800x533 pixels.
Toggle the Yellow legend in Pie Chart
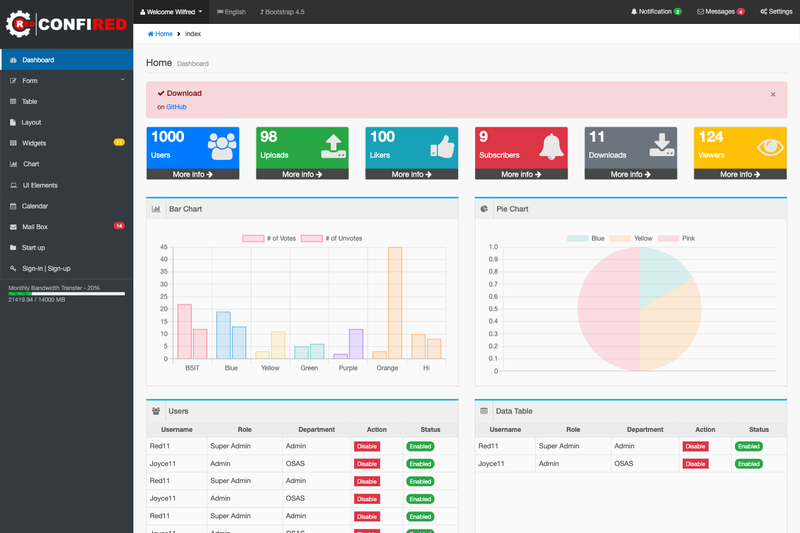click(631, 238)
